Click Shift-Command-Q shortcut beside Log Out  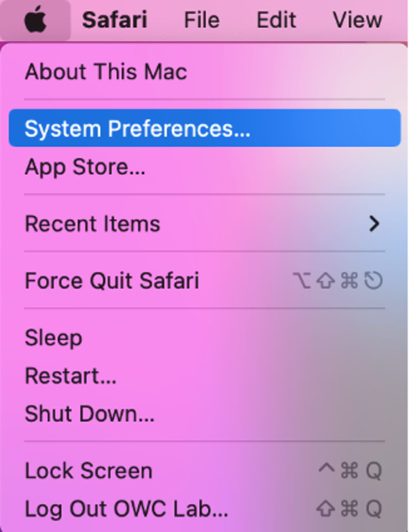click(349, 509)
